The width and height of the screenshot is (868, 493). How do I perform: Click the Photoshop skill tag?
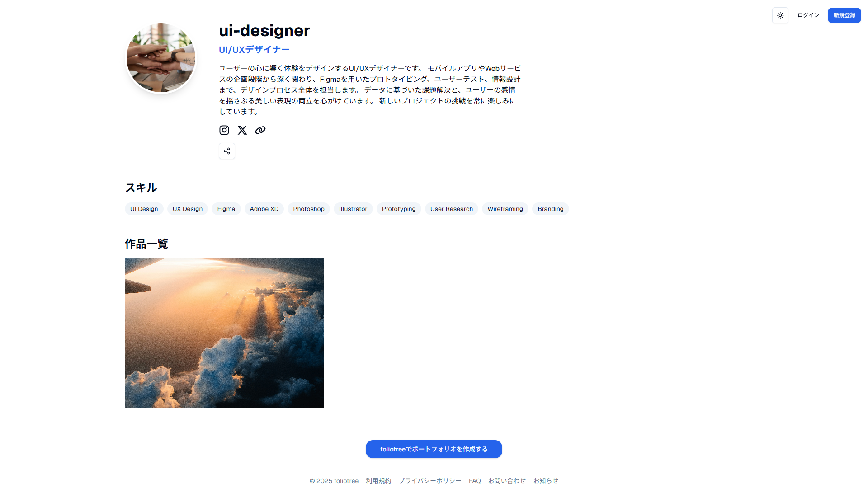(309, 209)
